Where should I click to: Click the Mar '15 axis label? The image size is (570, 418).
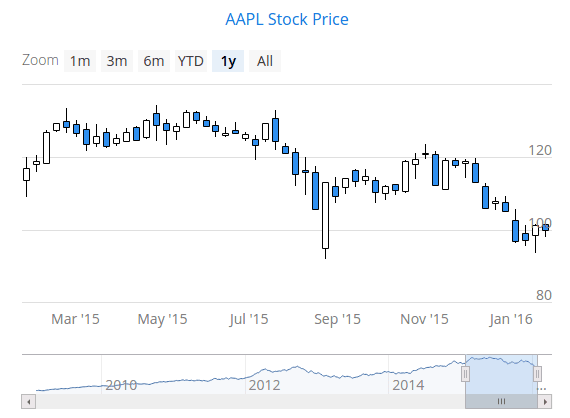(75, 319)
